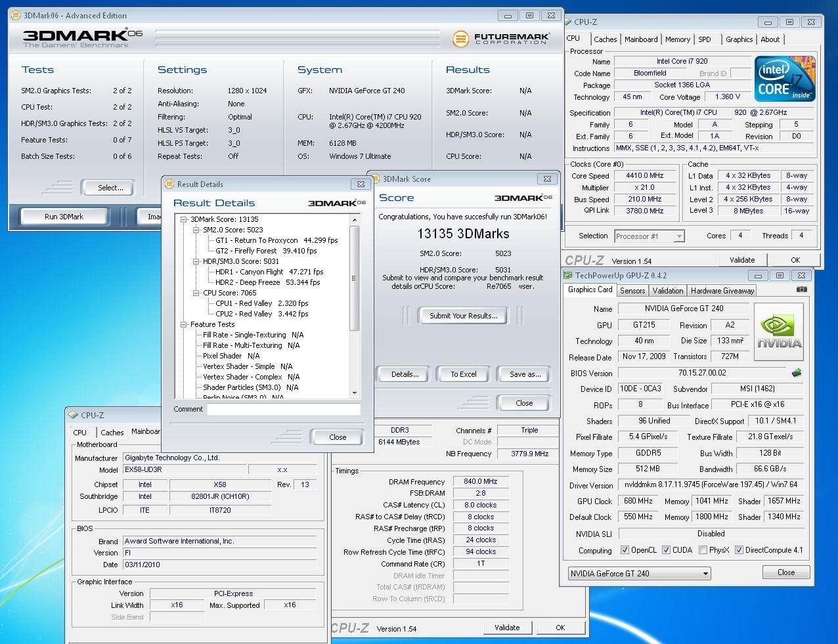Click Validate in the bottom CPU-Z window
This screenshot has height=644, width=838.
coord(507,628)
